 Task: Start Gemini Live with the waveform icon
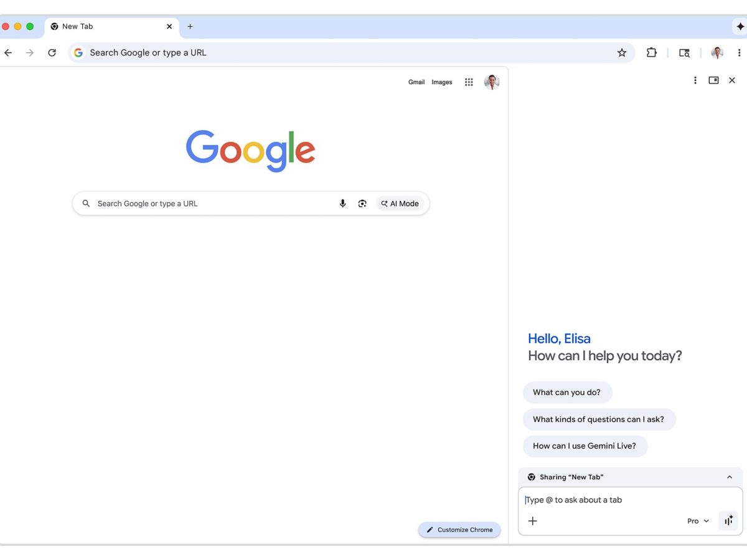click(728, 521)
